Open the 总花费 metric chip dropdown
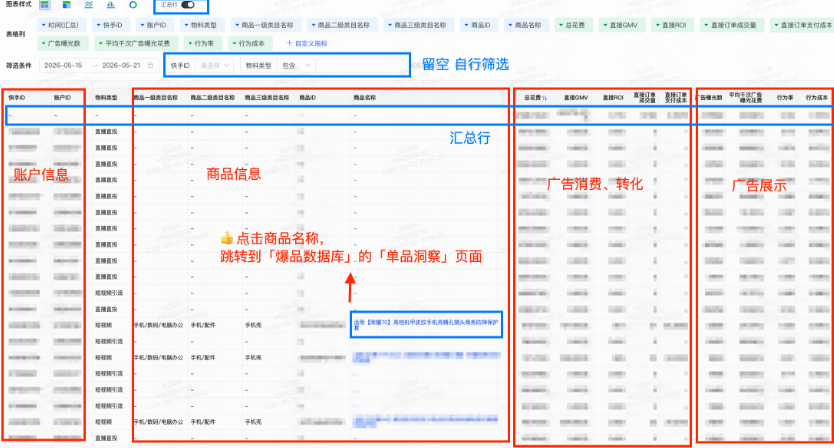This screenshot has width=834, height=448. point(572,25)
